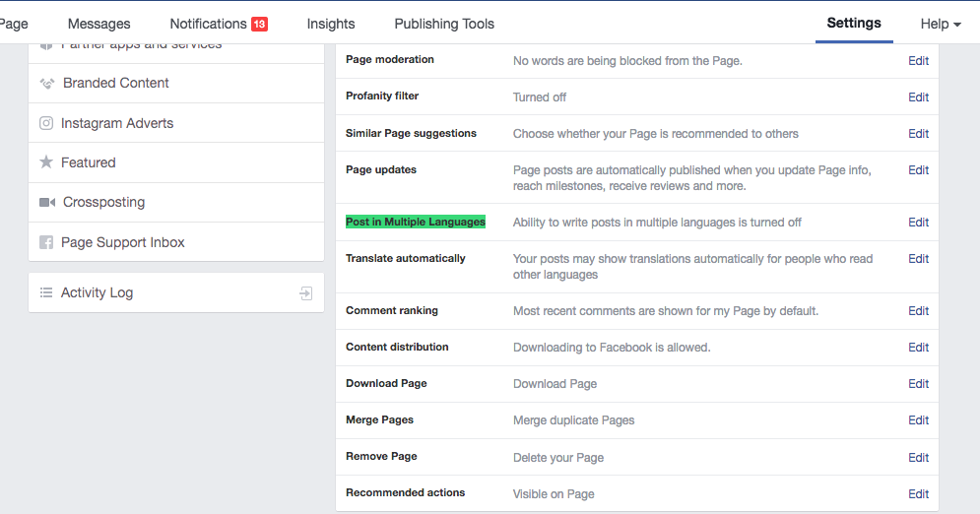Image resolution: width=980 pixels, height=514 pixels.
Task: Click the Translate automatically label
Action: coord(406,258)
